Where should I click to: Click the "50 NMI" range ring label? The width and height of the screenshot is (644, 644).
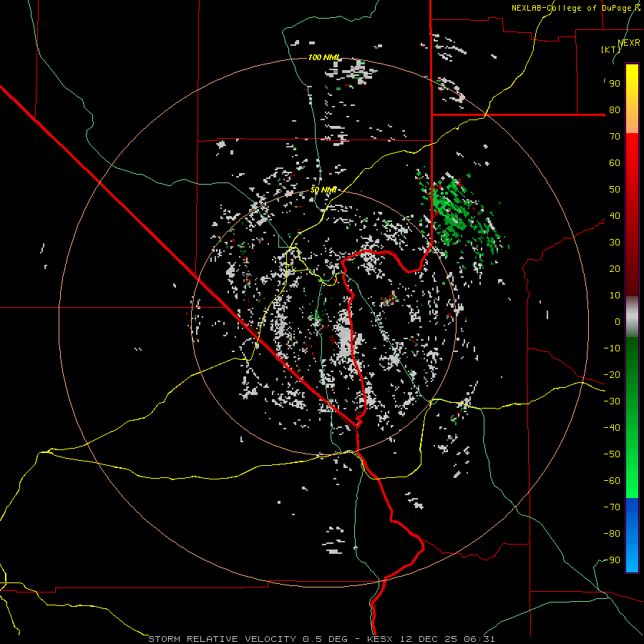click(323, 190)
